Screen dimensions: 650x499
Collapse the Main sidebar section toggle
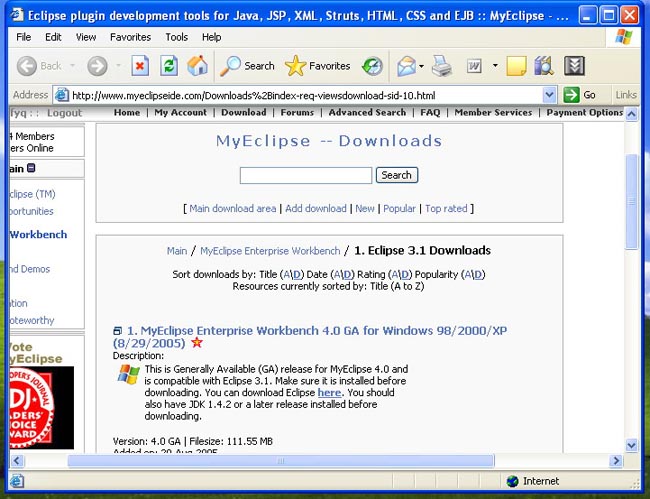tap(32, 169)
